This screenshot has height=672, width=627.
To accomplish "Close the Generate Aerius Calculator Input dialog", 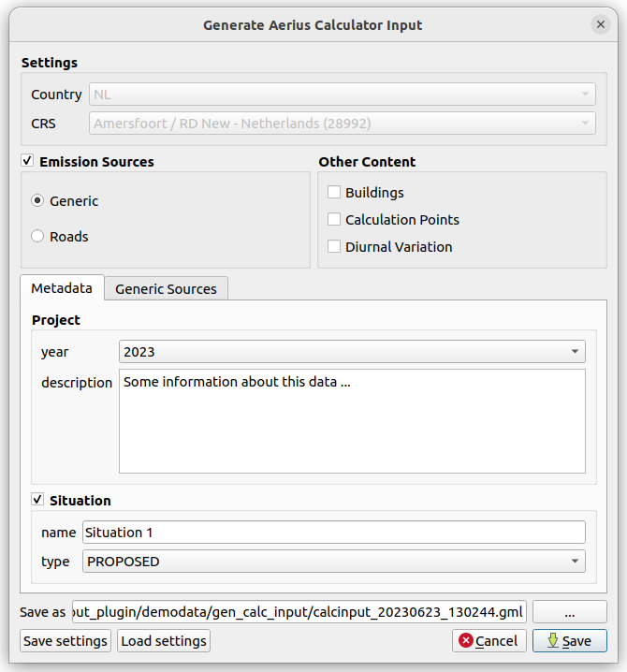I will (600, 25).
